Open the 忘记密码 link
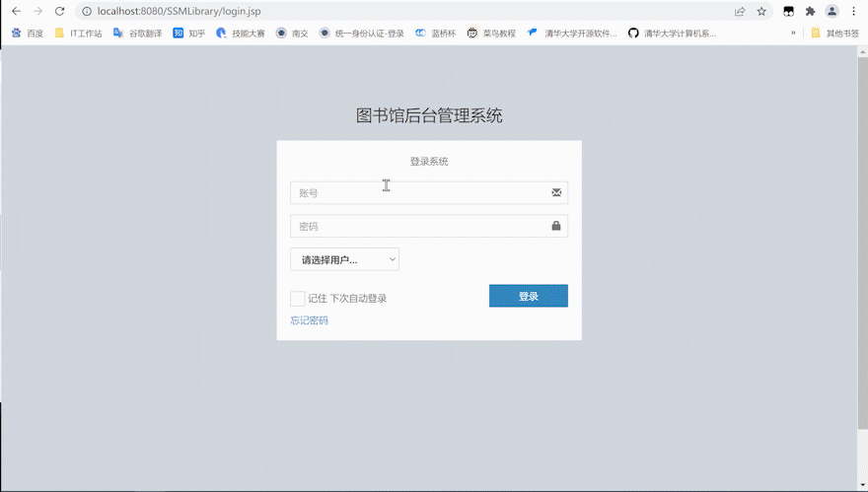868x492 pixels. coord(309,320)
